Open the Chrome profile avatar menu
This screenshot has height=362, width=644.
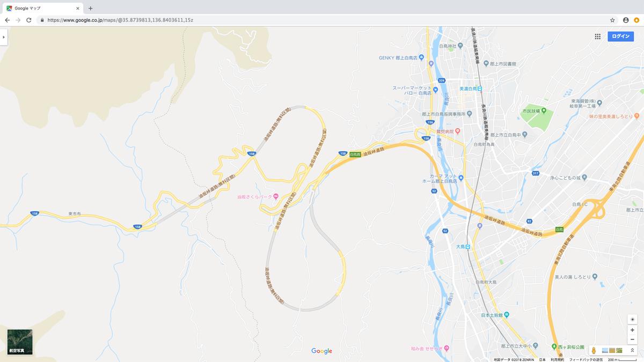pos(626,20)
